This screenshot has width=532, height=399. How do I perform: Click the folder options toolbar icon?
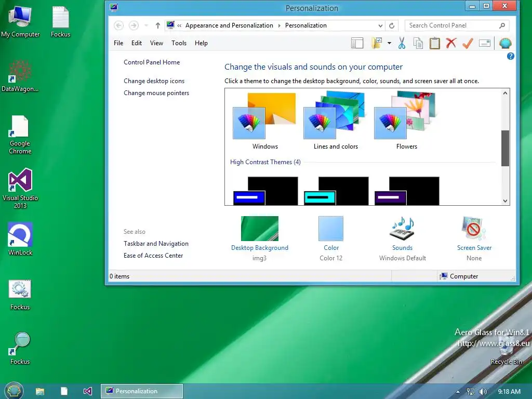pyautogui.click(x=377, y=43)
